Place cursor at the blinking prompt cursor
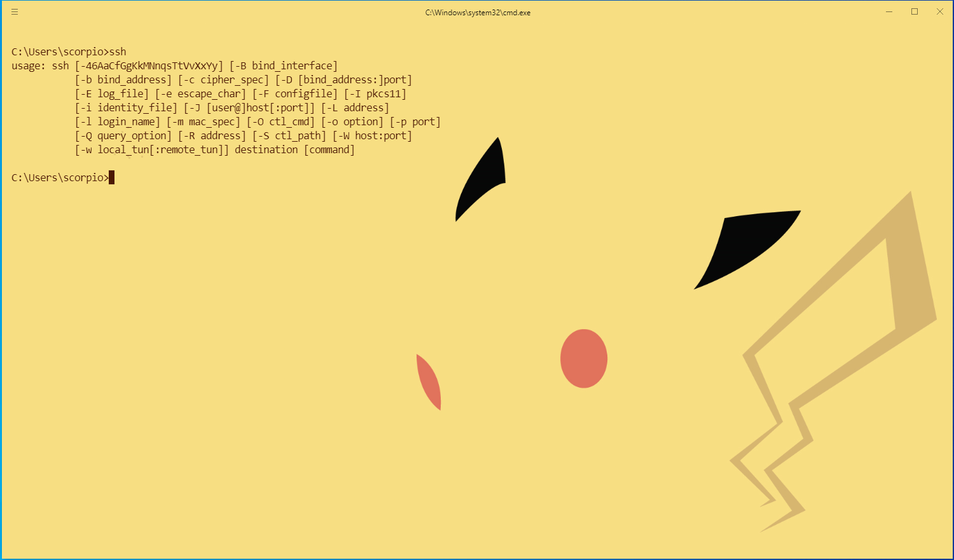The height and width of the screenshot is (560, 954). click(111, 177)
